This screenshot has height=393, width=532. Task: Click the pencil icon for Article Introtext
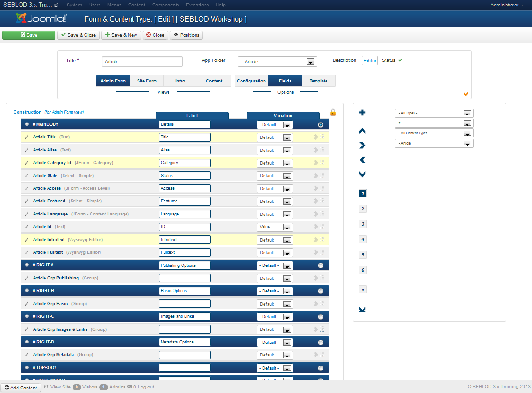(x=27, y=240)
